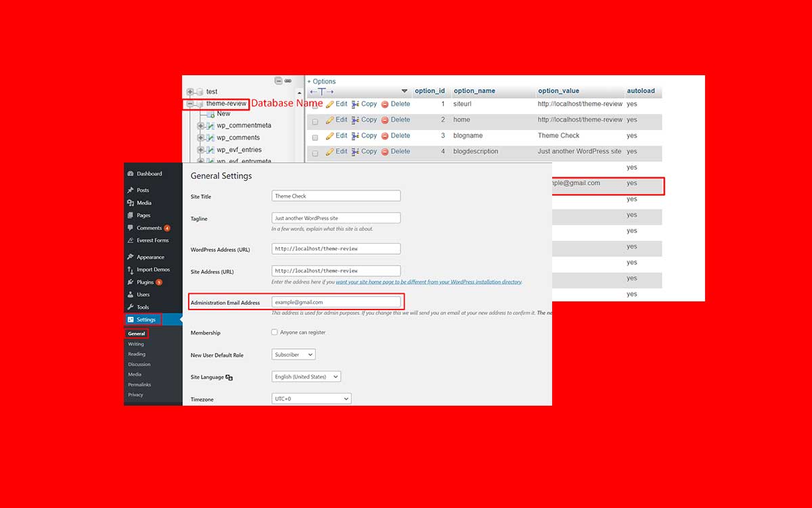This screenshot has width=812, height=508.
Task: Sort by the option_name column header
Action: [474, 91]
